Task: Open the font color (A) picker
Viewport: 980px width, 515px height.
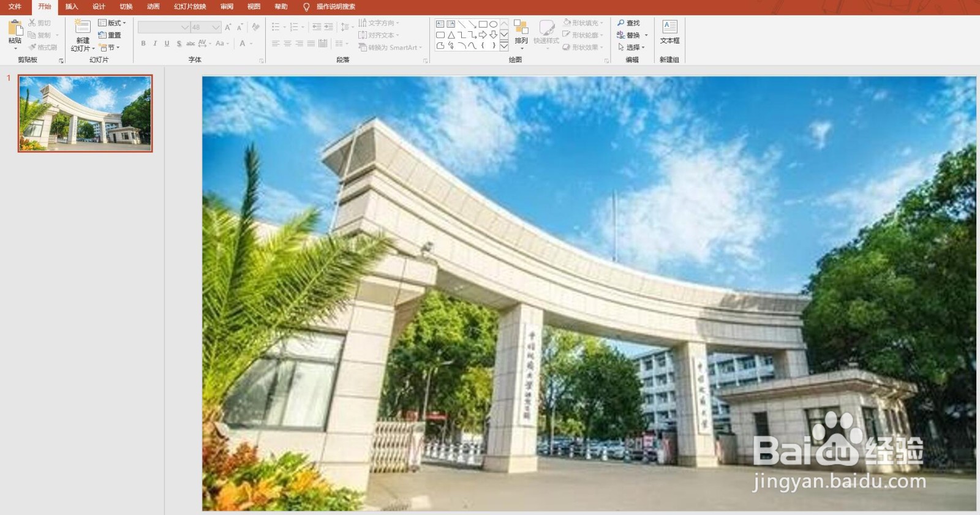Action: pos(246,43)
